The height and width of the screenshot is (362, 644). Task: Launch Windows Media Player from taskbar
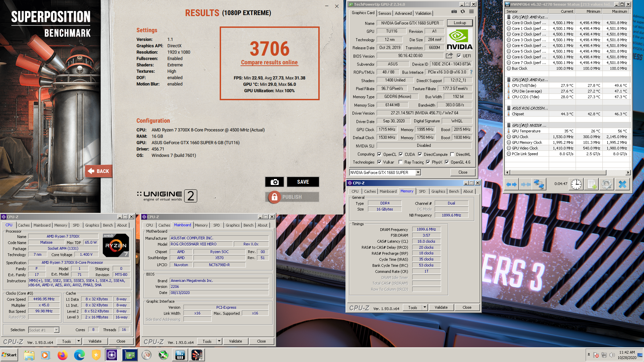[x=45, y=355]
